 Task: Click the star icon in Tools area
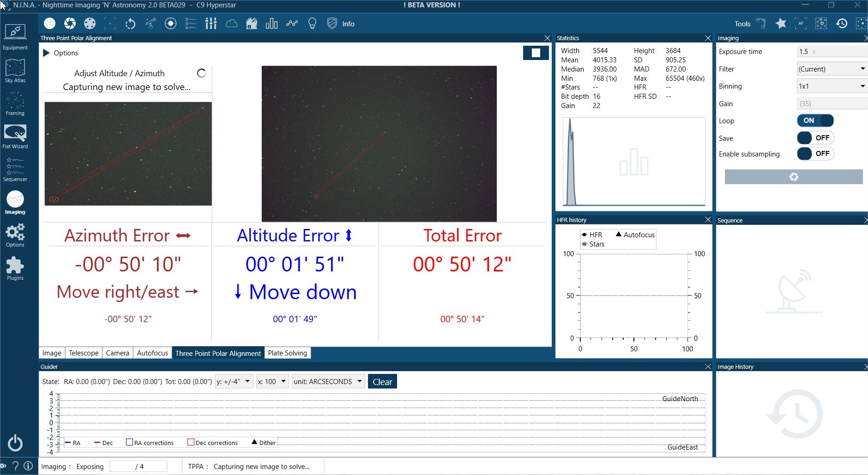coord(781,24)
